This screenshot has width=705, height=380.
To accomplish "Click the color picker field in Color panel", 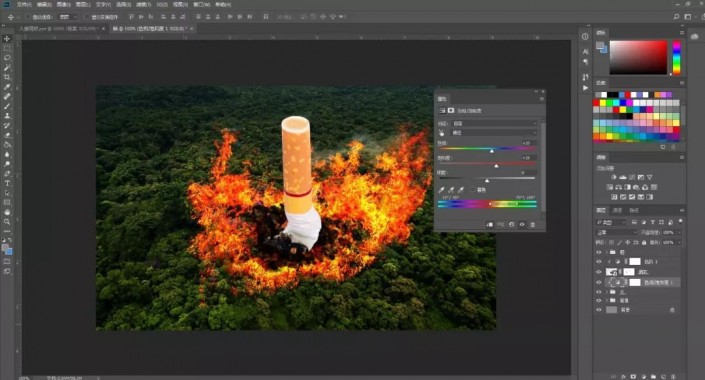I will pyautogui.click(x=638, y=57).
